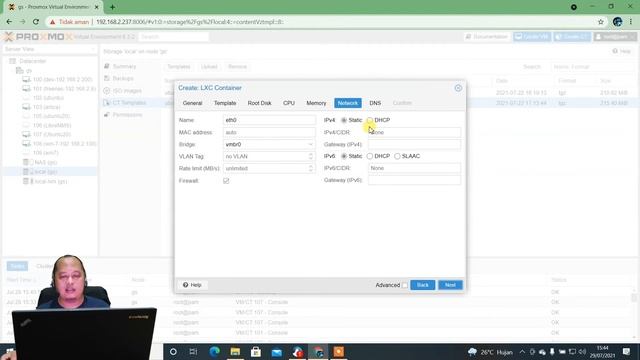Select the IPv6 SLAAC radio button
The image size is (640, 360).
pos(397,156)
